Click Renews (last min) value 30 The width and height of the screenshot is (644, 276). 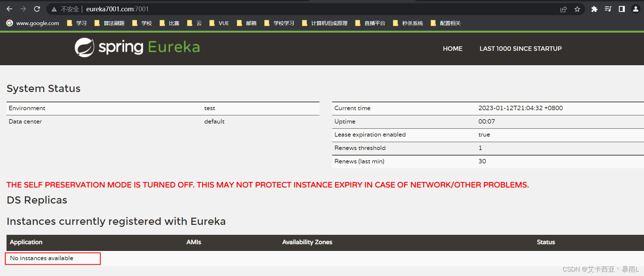click(482, 161)
